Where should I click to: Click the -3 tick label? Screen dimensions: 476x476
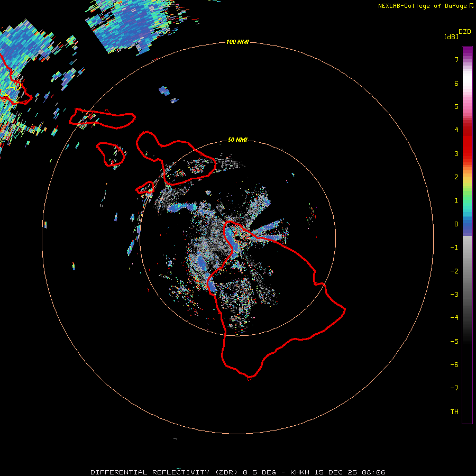(454, 295)
